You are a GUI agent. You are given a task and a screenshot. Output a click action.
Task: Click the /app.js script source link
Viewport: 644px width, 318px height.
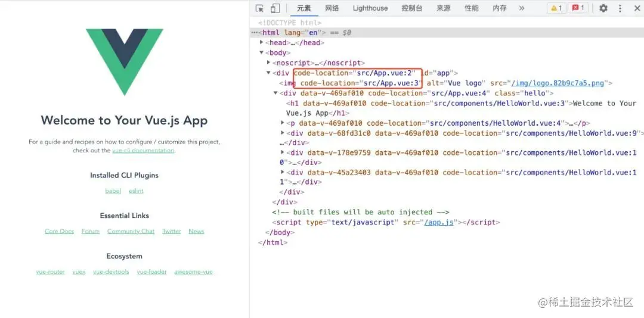[x=439, y=222]
